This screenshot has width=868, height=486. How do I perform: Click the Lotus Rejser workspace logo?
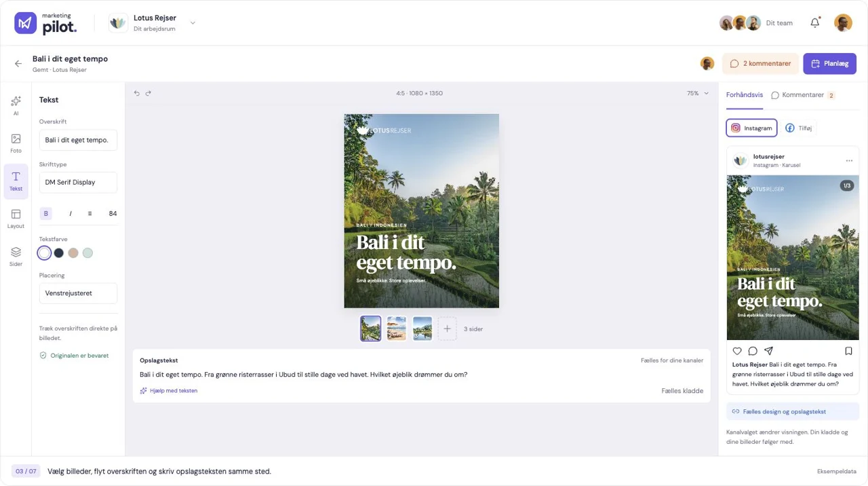118,23
